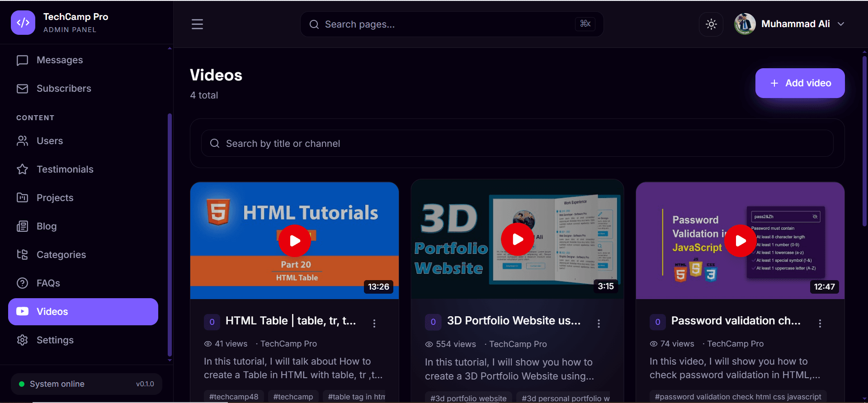Click the HTML Table video title
The height and width of the screenshot is (403, 868).
pyautogui.click(x=291, y=321)
